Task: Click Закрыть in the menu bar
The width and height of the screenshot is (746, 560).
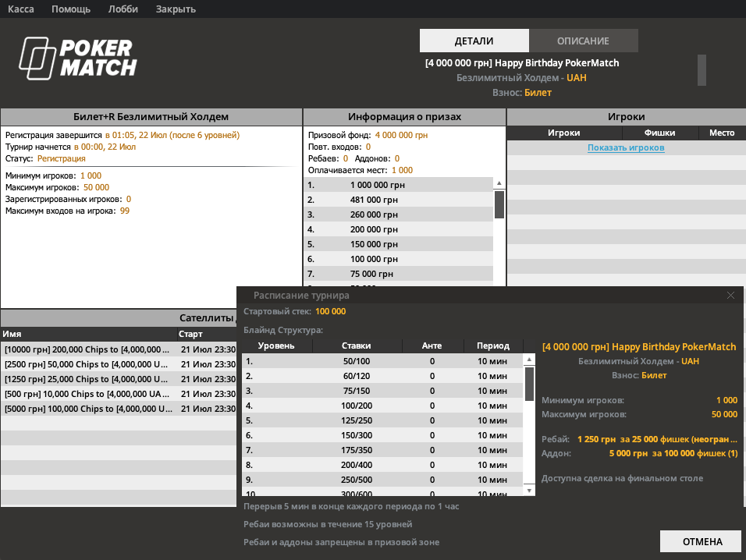Action: (176, 9)
